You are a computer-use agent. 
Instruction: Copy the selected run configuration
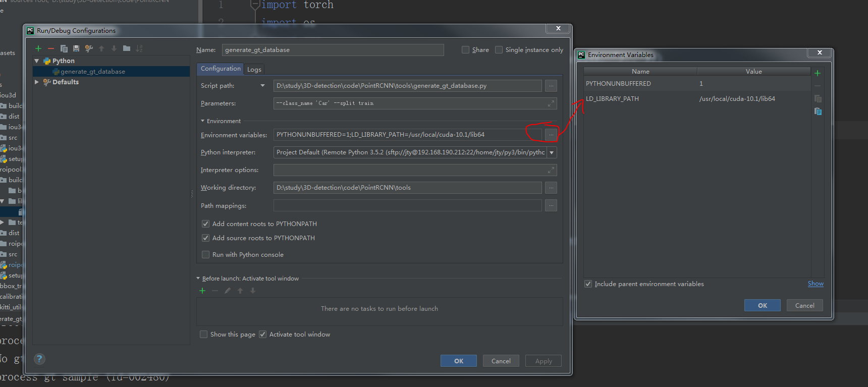click(64, 48)
